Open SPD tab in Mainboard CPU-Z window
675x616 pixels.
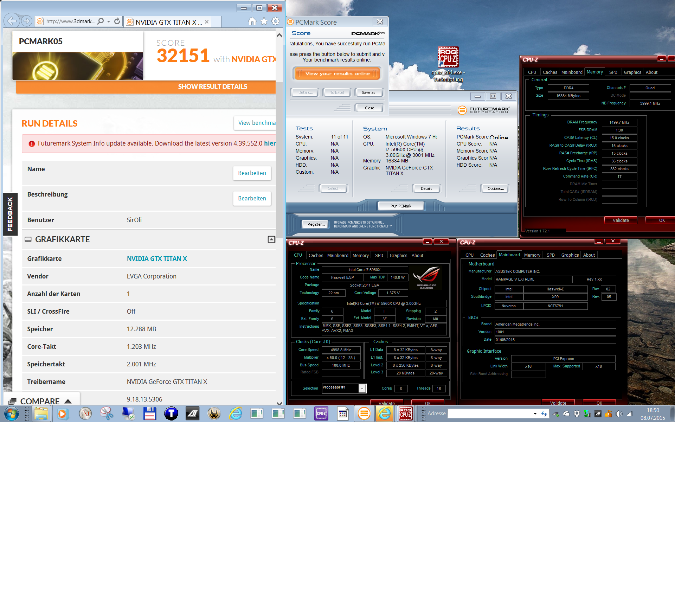(x=551, y=255)
